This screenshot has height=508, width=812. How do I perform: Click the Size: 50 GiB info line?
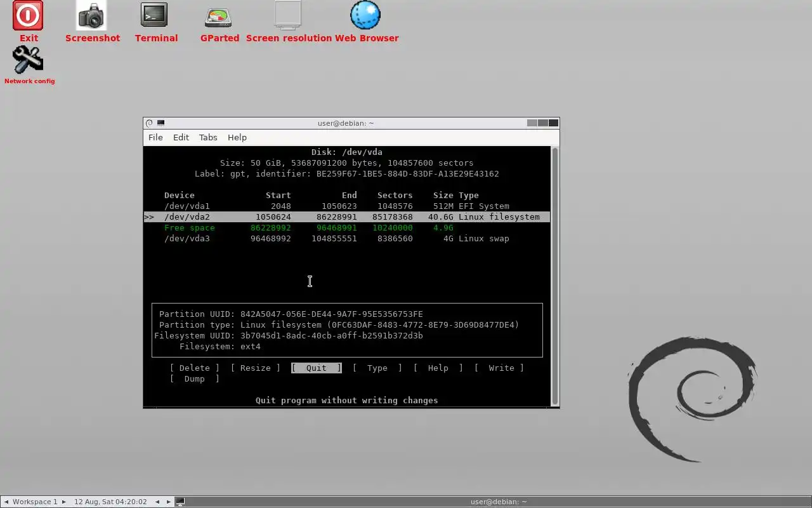[347, 163]
